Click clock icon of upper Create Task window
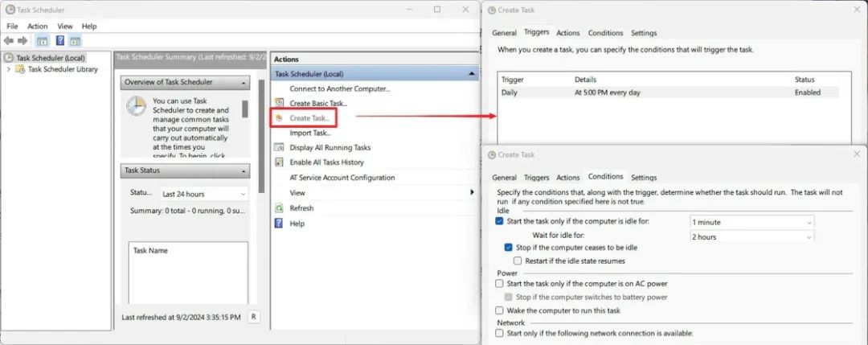This screenshot has height=345, width=868. pos(492,10)
